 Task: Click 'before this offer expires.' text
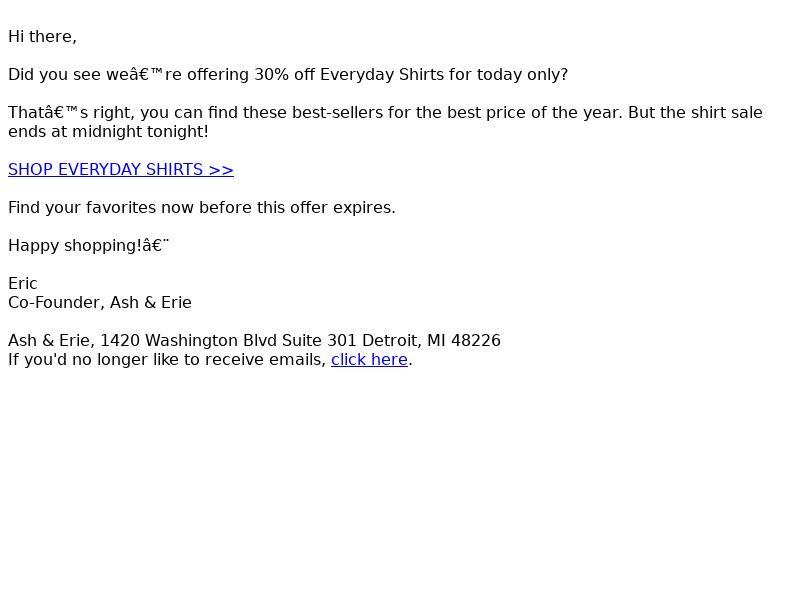(297, 208)
